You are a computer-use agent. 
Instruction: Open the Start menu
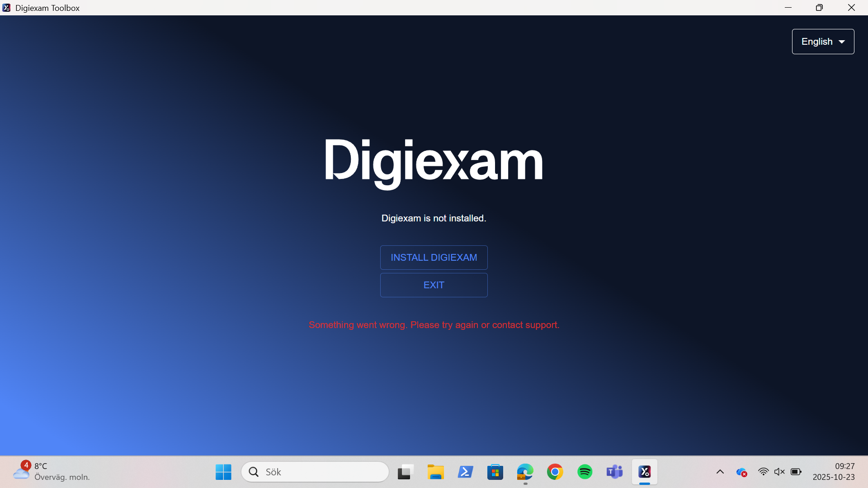[223, 471]
